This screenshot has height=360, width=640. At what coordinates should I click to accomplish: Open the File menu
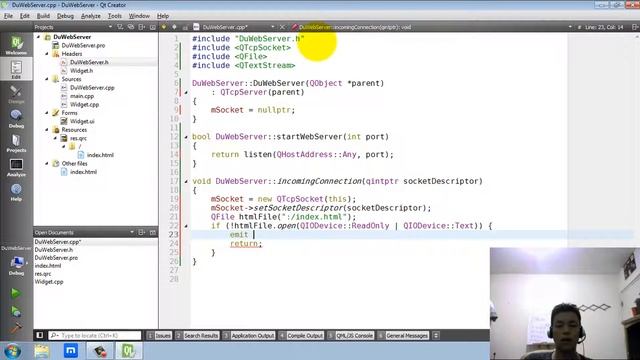pos(8,16)
